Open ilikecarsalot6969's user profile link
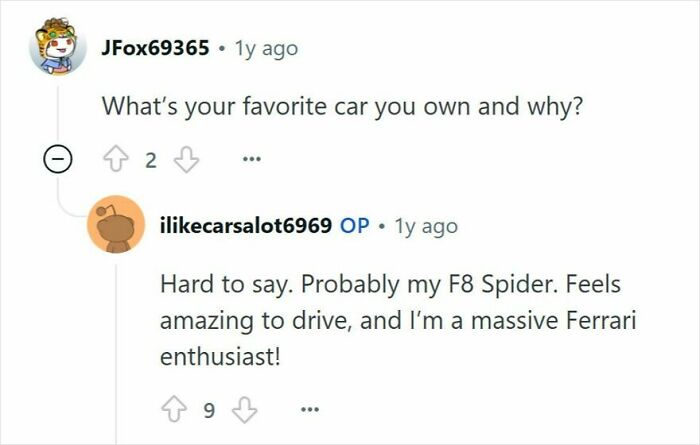The height and width of the screenshot is (445, 700). pos(246,225)
